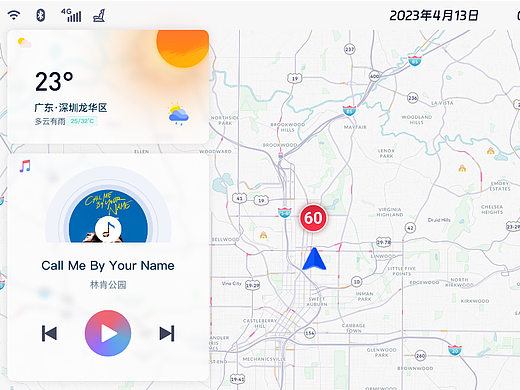Screen dimensions: 520x390
Task: Select the SWEET AUBURN map label
Action: 317,302
